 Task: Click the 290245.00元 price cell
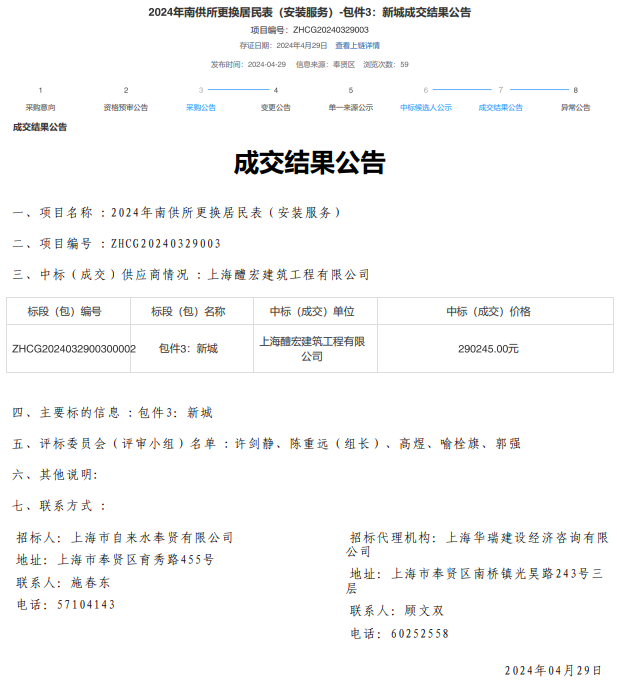tap(488, 349)
